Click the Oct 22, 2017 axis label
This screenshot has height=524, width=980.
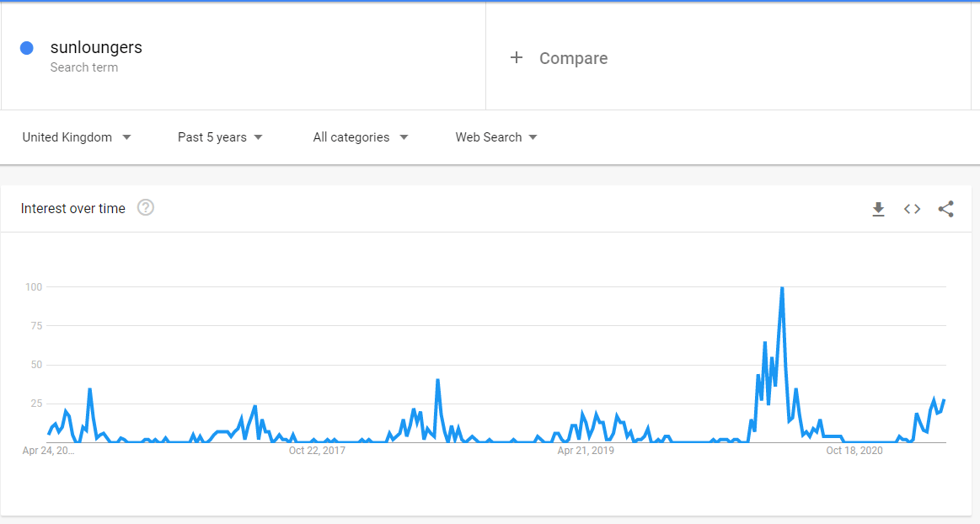point(316,451)
